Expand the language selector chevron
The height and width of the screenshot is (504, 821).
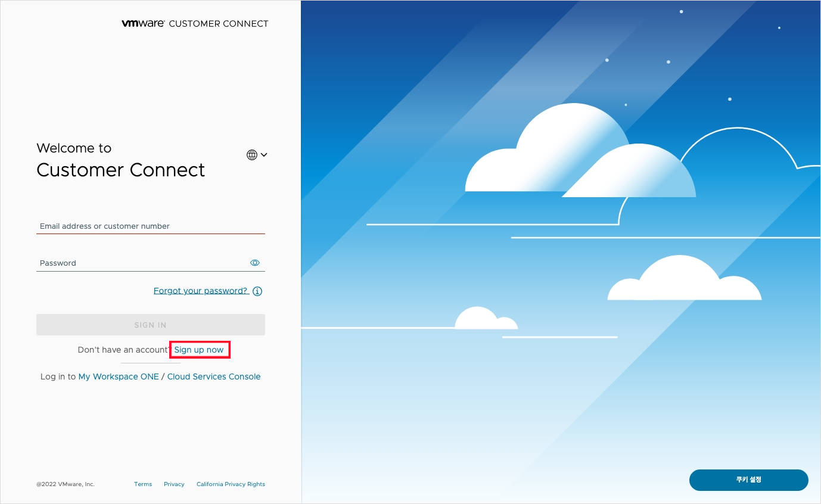tap(264, 155)
